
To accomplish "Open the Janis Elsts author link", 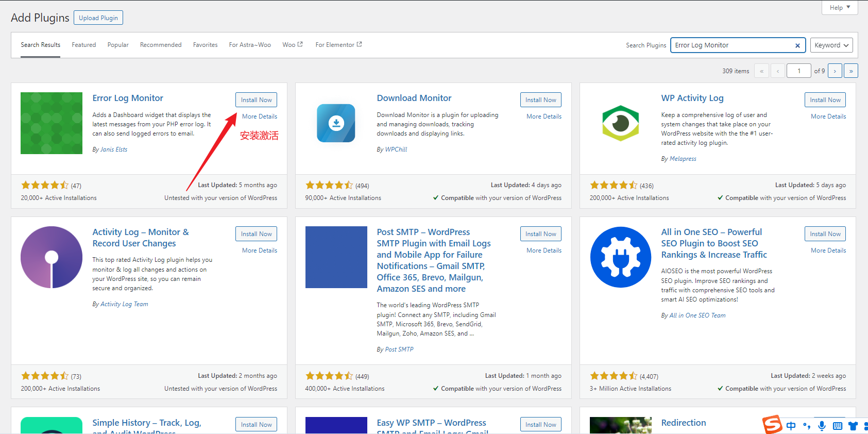I will 113,149.
